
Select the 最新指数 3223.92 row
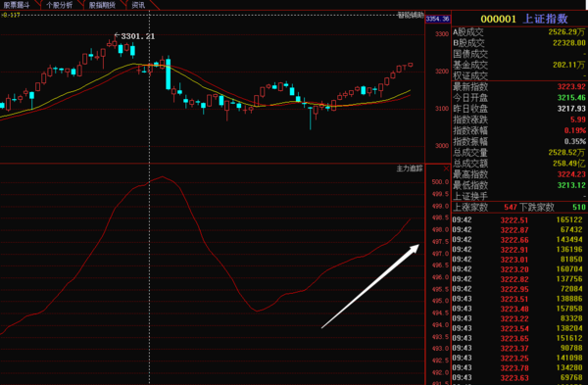point(519,86)
